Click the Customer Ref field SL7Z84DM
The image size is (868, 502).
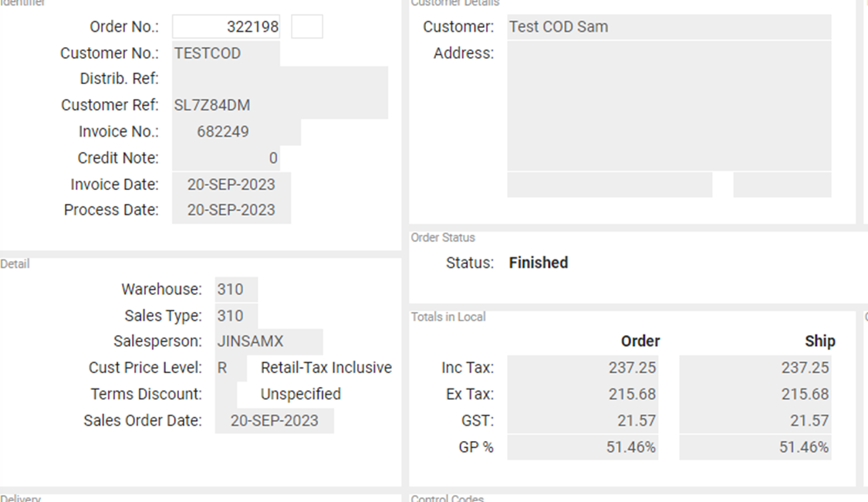(x=280, y=105)
